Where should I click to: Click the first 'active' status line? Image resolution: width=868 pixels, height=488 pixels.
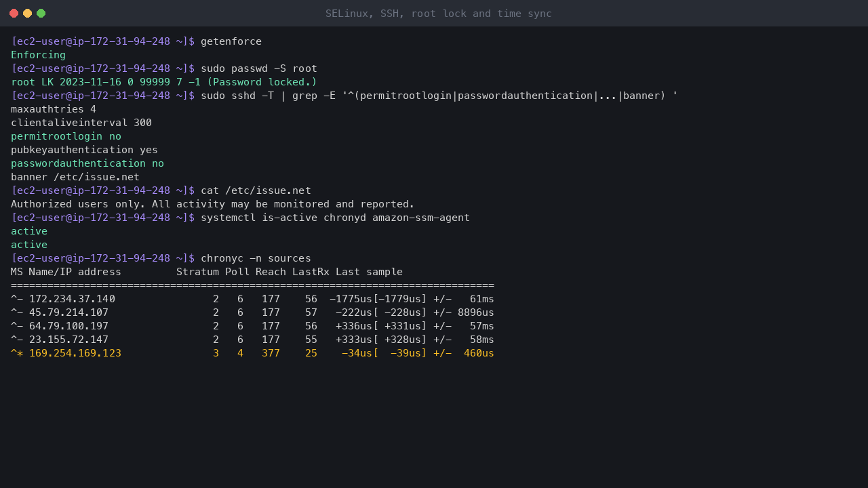click(x=29, y=231)
